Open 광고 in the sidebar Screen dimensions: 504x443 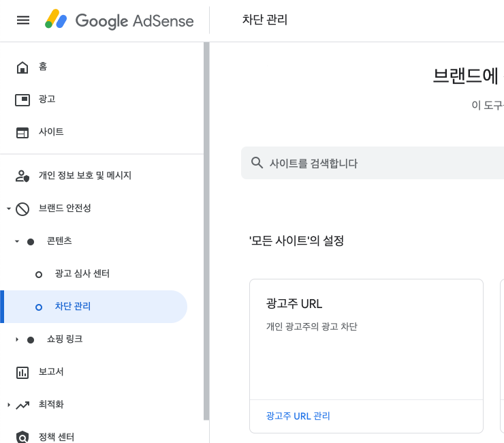point(47,99)
